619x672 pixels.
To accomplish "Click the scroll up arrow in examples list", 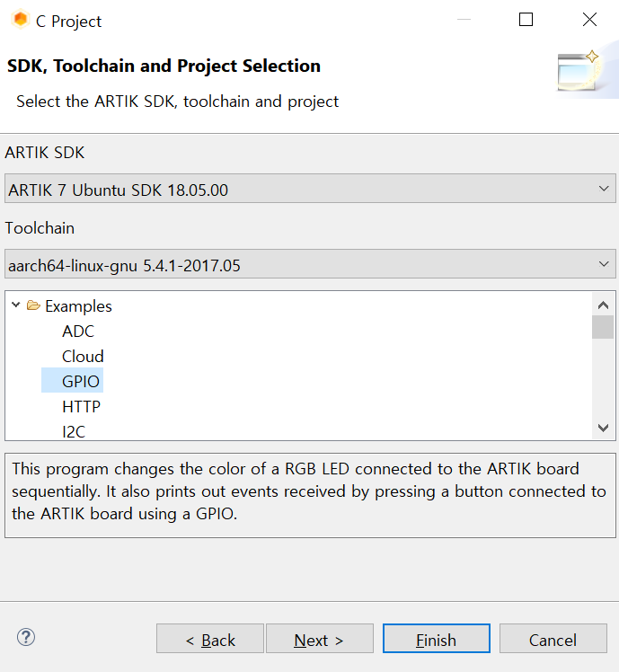I will [603, 305].
